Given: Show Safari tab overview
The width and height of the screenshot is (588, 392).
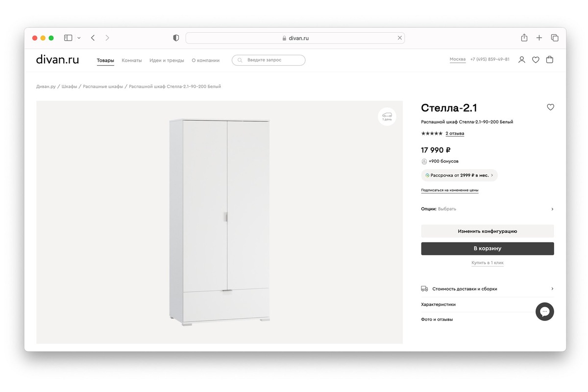Looking at the screenshot, I should coord(555,38).
